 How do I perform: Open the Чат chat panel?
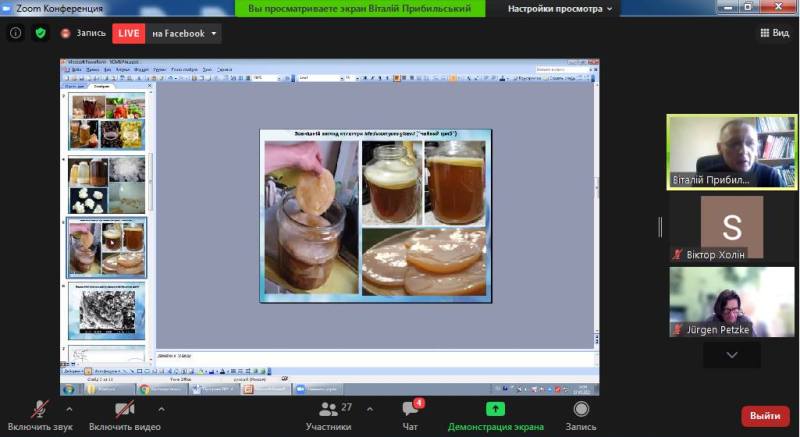tap(410, 409)
